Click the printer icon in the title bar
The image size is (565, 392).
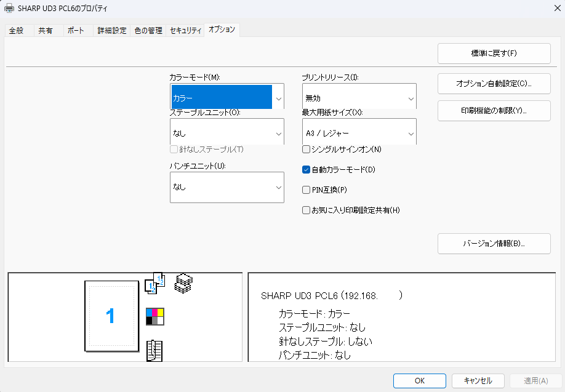click(9, 8)
